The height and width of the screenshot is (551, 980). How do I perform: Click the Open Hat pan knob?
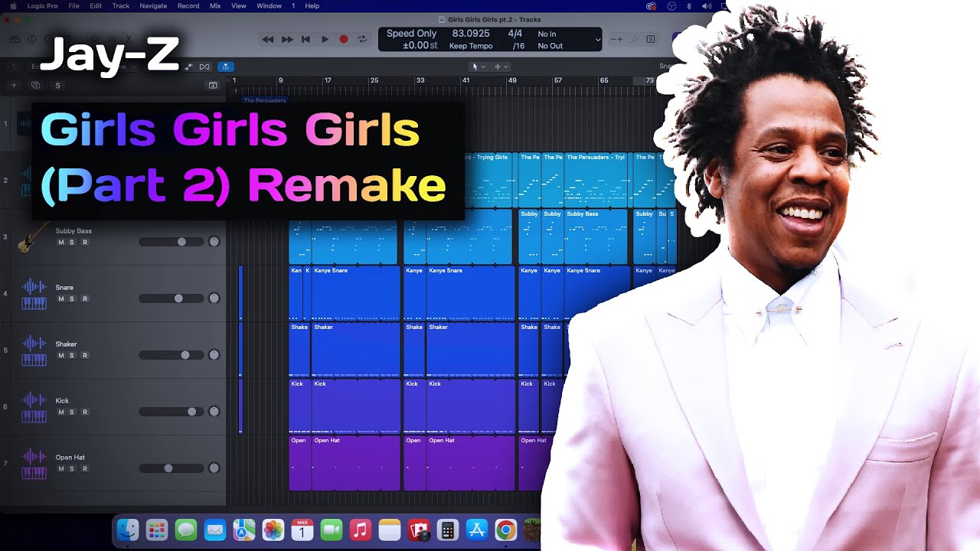point(214,468)
